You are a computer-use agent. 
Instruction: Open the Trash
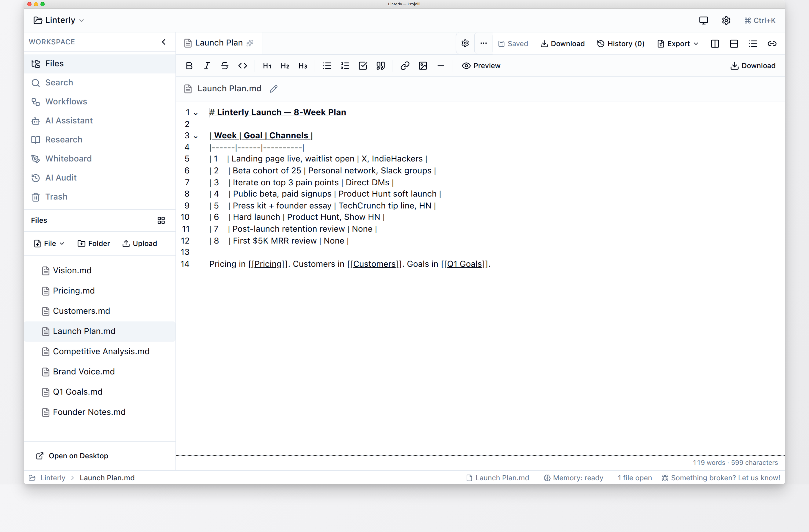click(x=100, y=197)
